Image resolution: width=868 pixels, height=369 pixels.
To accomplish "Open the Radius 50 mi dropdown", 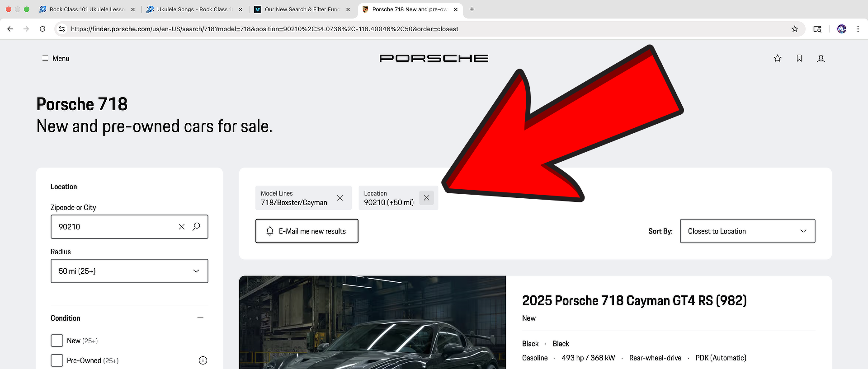I will coord(129,271).
